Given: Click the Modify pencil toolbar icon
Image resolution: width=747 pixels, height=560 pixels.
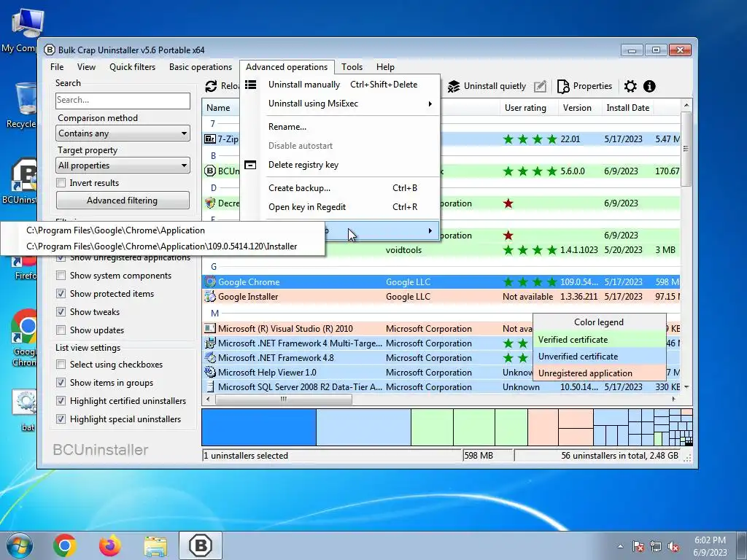Looking at the screenshot, I should (x=540, y=86).
